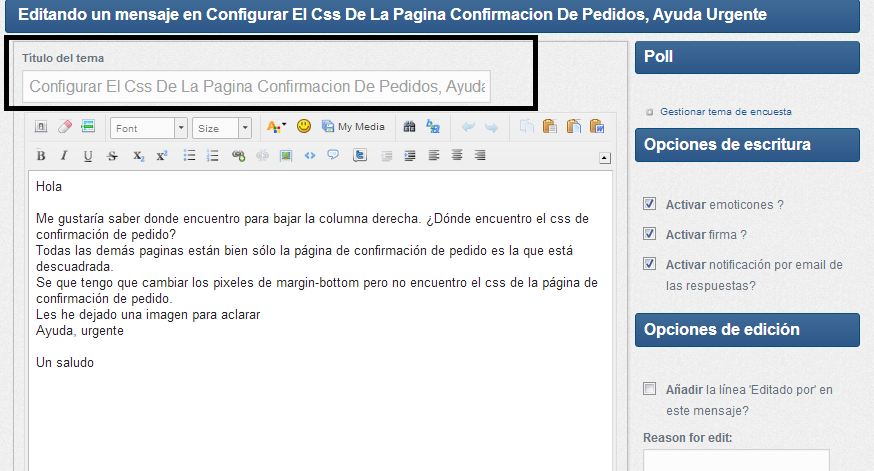Click the Paste clipboard icon
Image resolution: width=874 pixels, height=471 pixels.
pyautogui.click(x=550, y=127)
